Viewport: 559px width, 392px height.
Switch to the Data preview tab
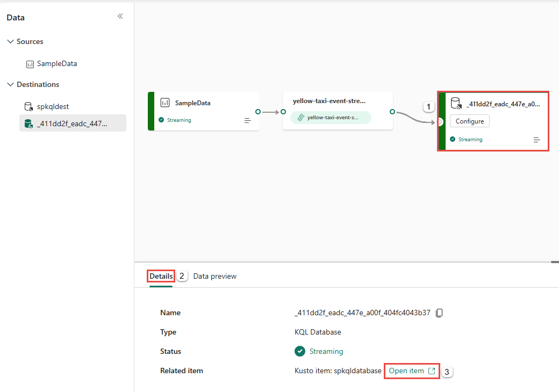click(214, 276)
